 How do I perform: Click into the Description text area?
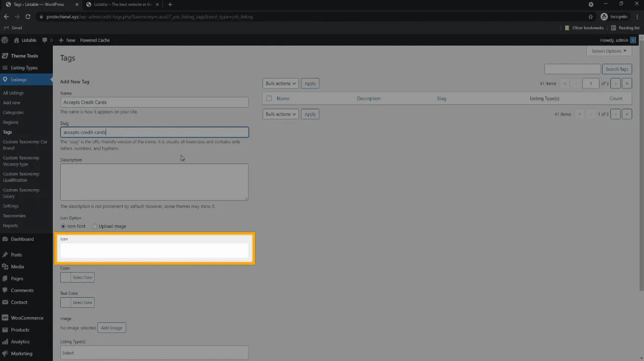pos(154,182)
